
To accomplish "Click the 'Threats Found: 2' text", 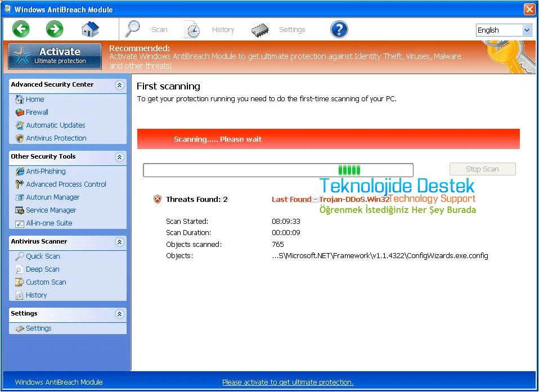I will pyautogui.click(x=196, y=199).
